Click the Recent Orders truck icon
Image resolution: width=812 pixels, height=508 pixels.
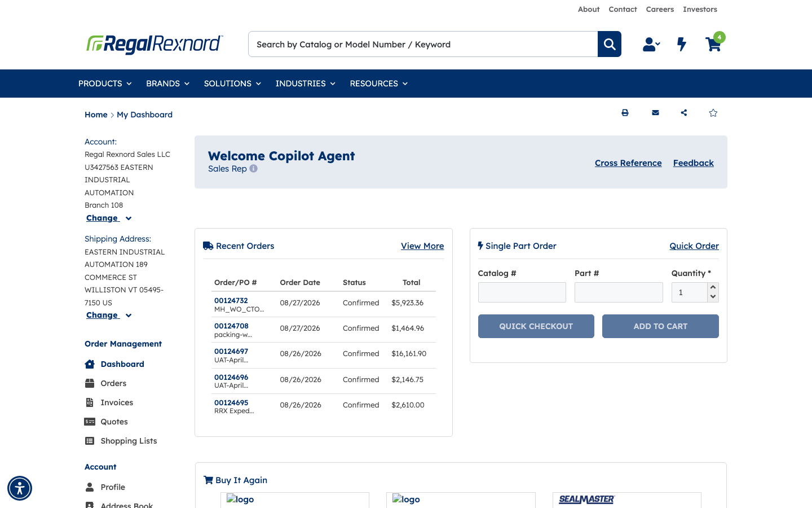click(208, 246)
